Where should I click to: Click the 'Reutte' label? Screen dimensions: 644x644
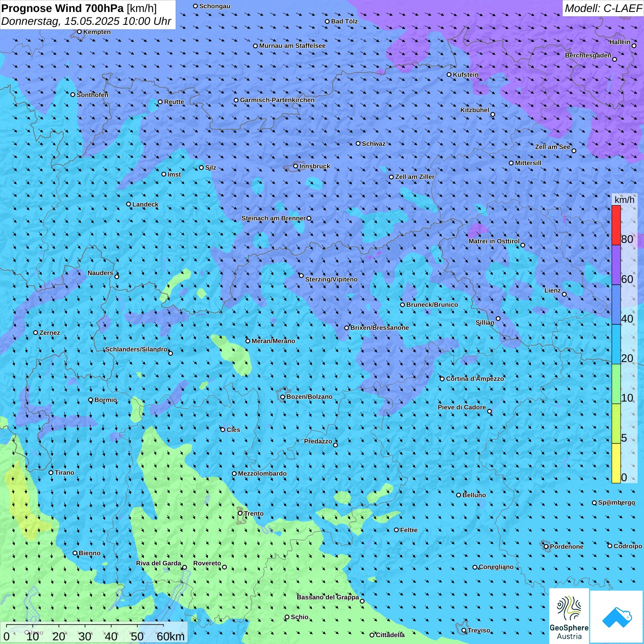click(174, 102)
